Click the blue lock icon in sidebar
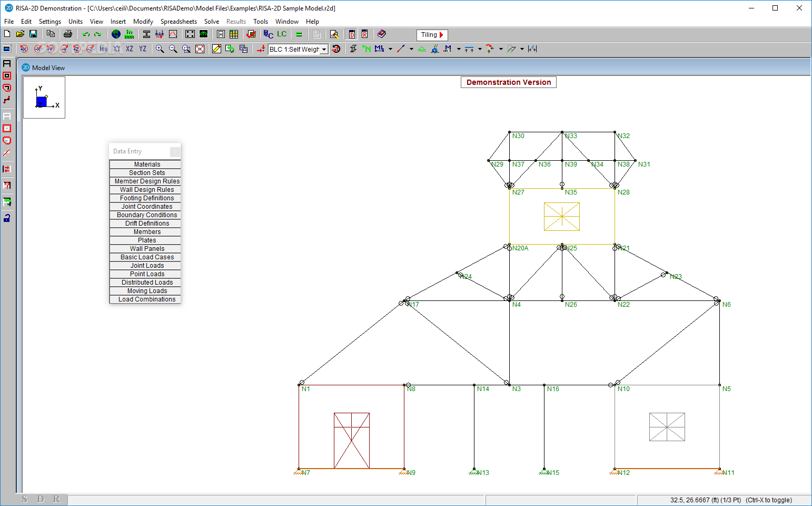Screen dimensions: 812x506 pos(7,218)
